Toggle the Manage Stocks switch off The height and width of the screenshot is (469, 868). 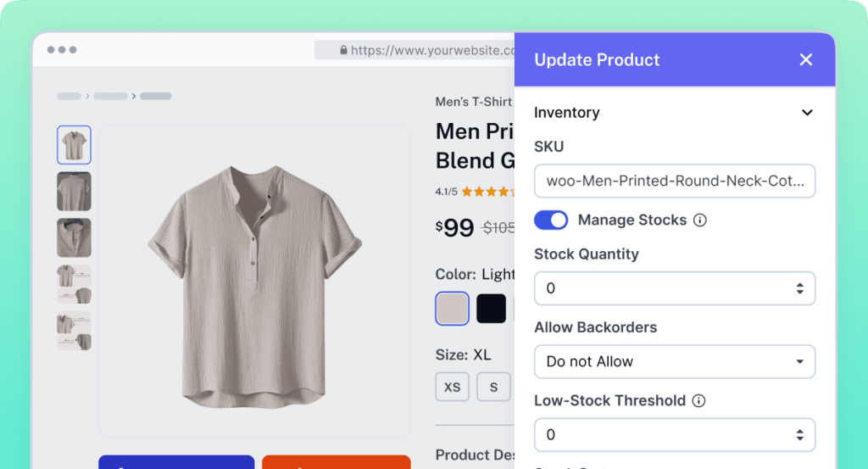[551, 221]
